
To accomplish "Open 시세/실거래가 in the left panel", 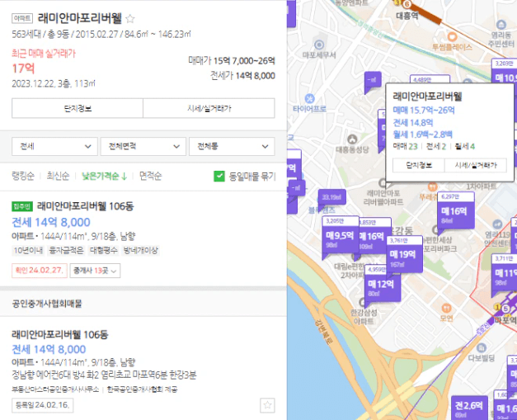I will [x=209, y=108].
